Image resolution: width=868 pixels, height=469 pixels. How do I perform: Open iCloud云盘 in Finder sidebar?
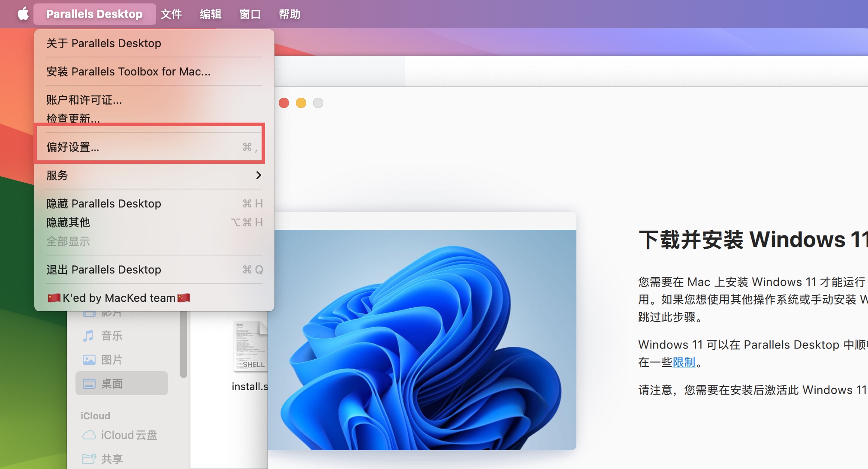pos(129,435)
